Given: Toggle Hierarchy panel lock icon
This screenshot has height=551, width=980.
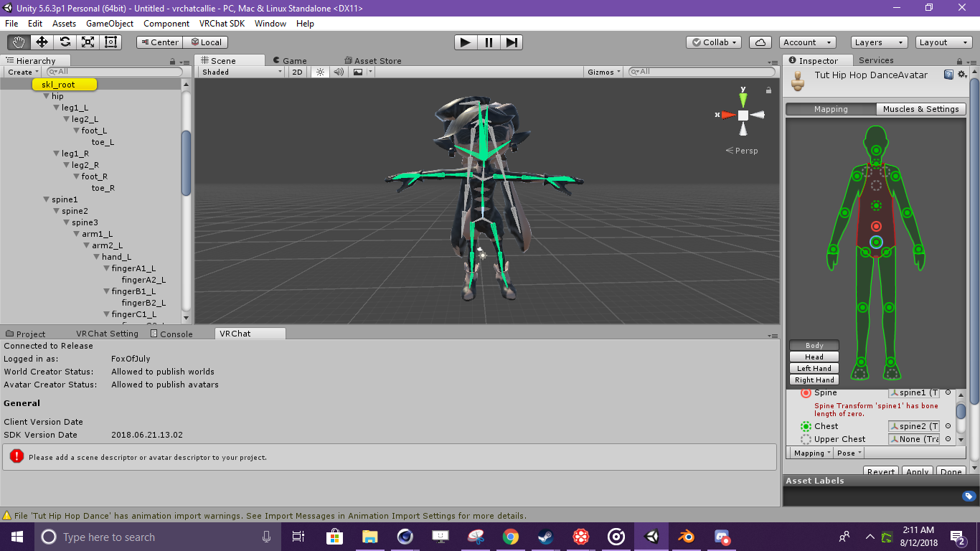Looking at the screenshot, I should pyautogui.click(x=172, y=62).
